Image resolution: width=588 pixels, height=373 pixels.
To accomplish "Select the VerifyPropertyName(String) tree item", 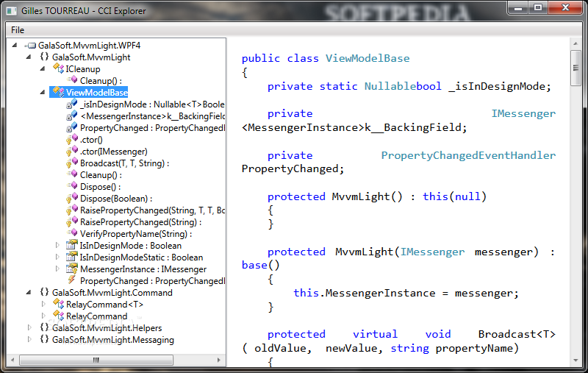I will click(x=136, y=234).
